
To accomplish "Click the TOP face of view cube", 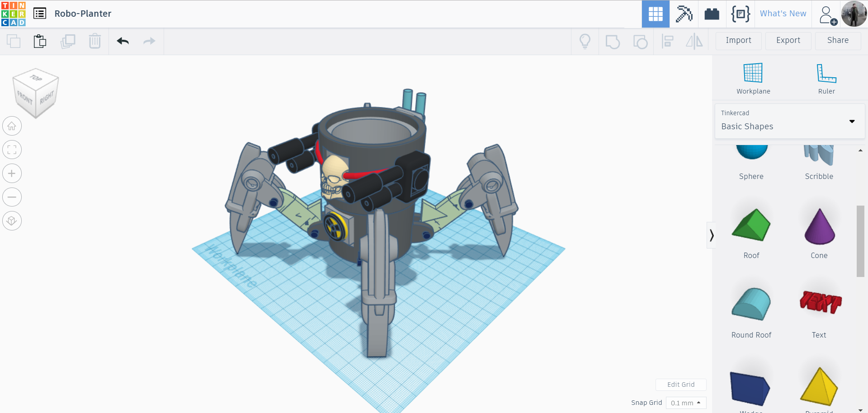I will click(x=36, y=78).
